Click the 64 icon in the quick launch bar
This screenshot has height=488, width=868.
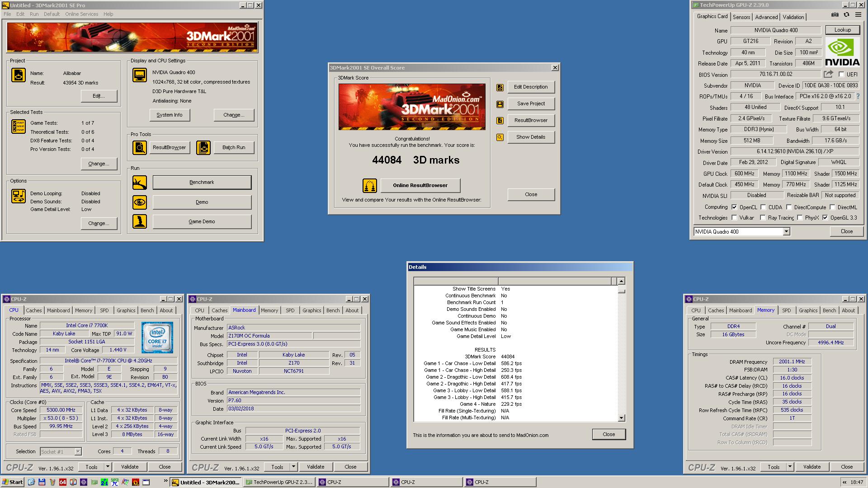click(62, 482)
